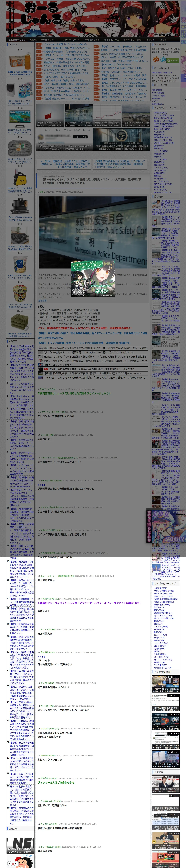The height and width of the screenshot is (868, 186).
Task: Open the マクドナルドの6割のメニュー headline
Action: click(x=67, y=88)
